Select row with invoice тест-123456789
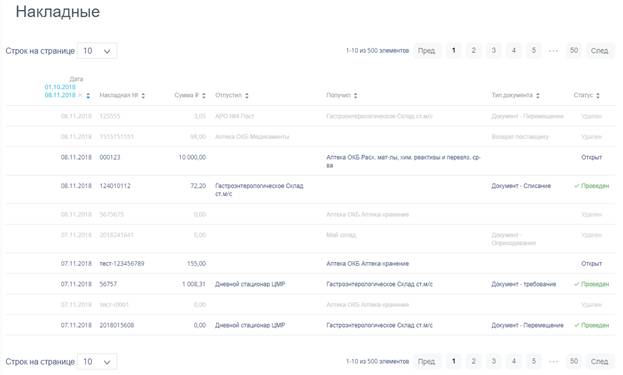This screenshot has width=623, height=375. (311, 264)
